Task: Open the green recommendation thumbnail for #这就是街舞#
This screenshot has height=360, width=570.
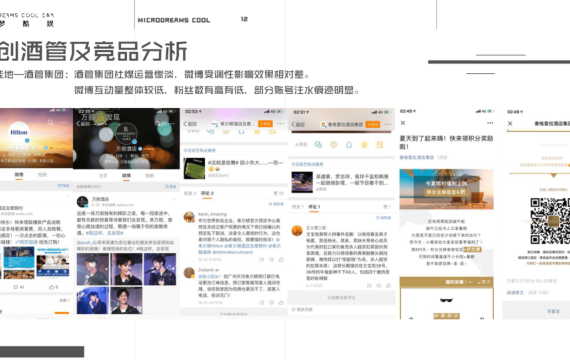Action: click(x=194, y=168)
